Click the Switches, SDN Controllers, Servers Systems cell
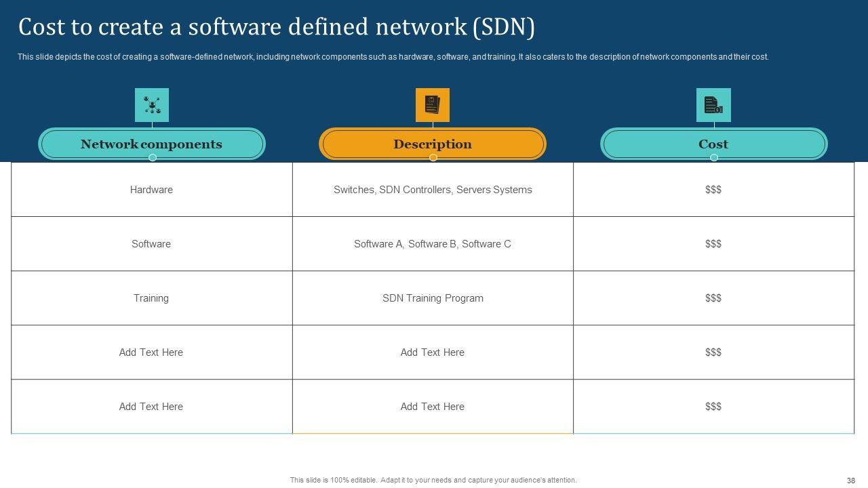 tap(433, 190)
